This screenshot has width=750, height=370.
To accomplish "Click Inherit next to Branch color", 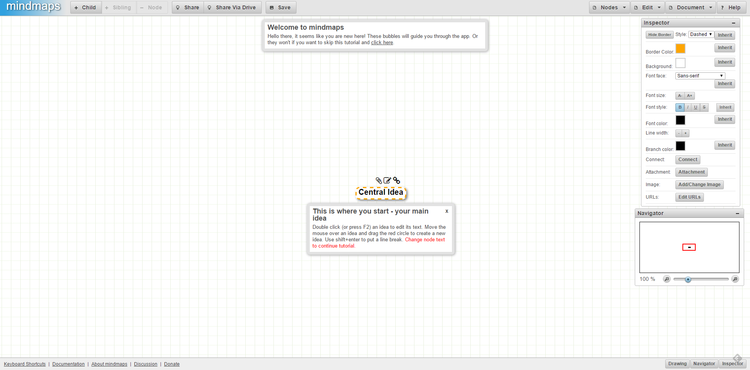I will [x=725, y=145].
